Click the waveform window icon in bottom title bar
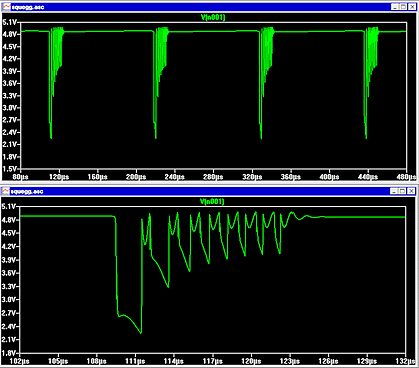Image resolution: width=419 pixels, height=368 pixels. [6, 191]
